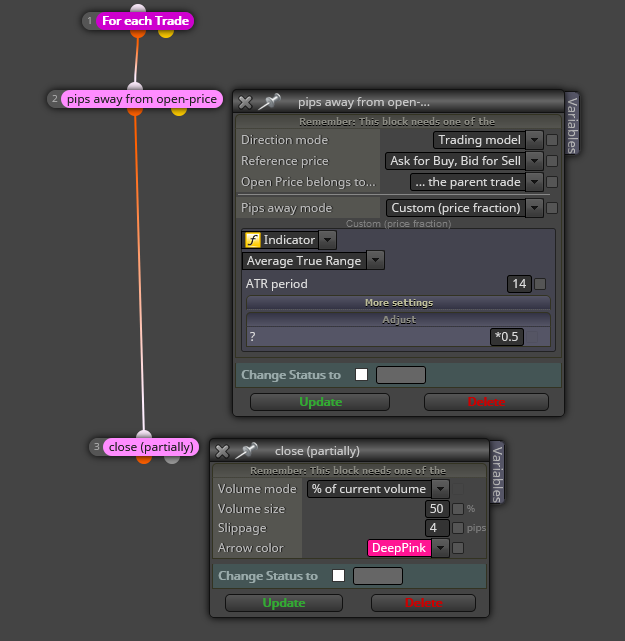The image size is (625, 641).
Task: Open the Average True Range dropdown
Action: [376, 260]
